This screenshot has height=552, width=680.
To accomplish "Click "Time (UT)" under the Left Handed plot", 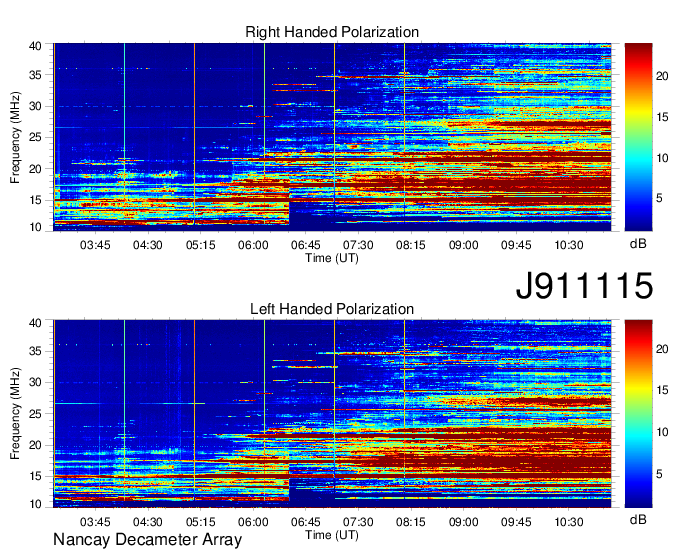I will [x=332, y=535].
